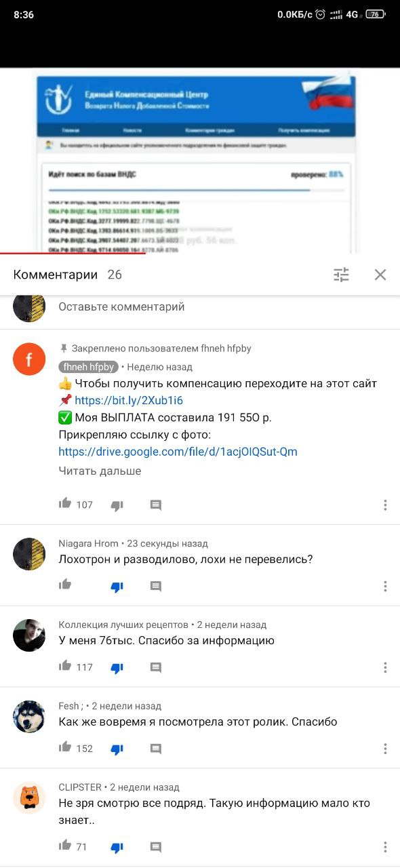
Task: Open the comments sort/filter icon
Action: click(x=341, y=275)
